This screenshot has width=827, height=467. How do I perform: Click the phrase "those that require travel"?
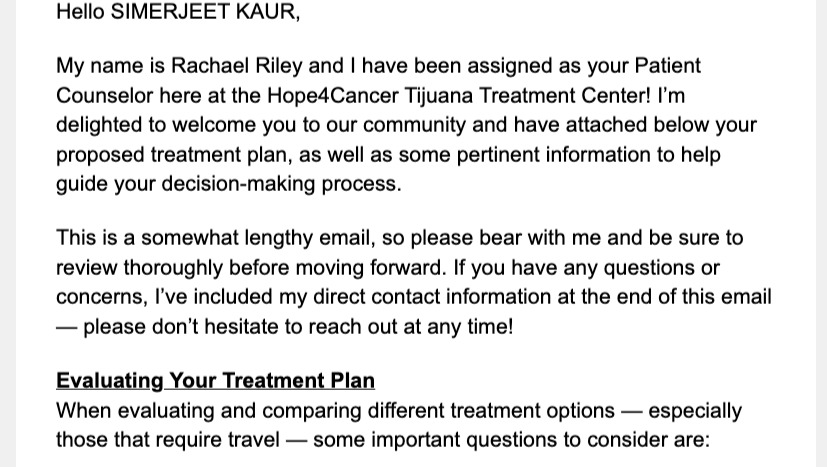(168, 440)
